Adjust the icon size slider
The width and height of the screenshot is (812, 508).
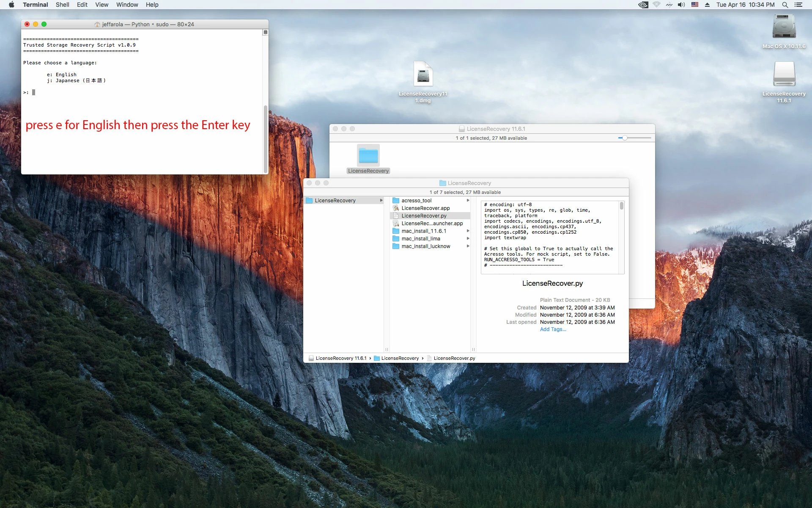[625, 138]
